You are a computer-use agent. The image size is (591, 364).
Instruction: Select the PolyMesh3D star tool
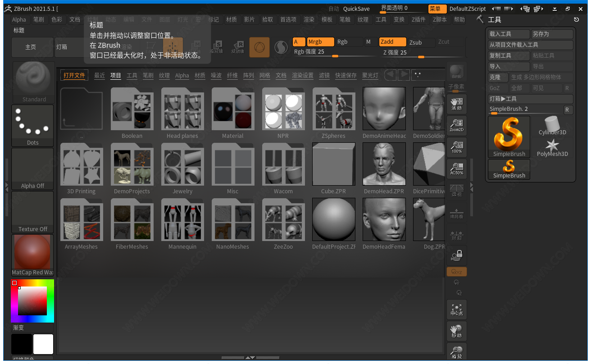[x=552, y=148]
